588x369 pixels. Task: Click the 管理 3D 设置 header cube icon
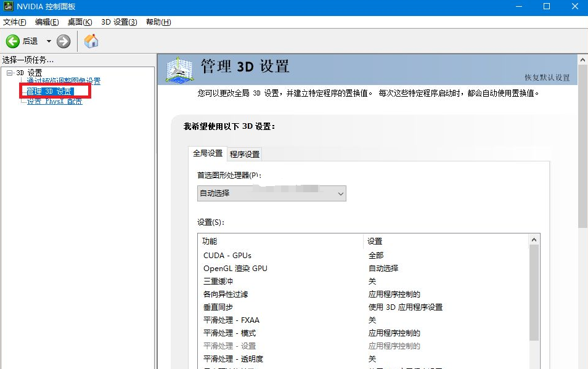pos(179,70)
